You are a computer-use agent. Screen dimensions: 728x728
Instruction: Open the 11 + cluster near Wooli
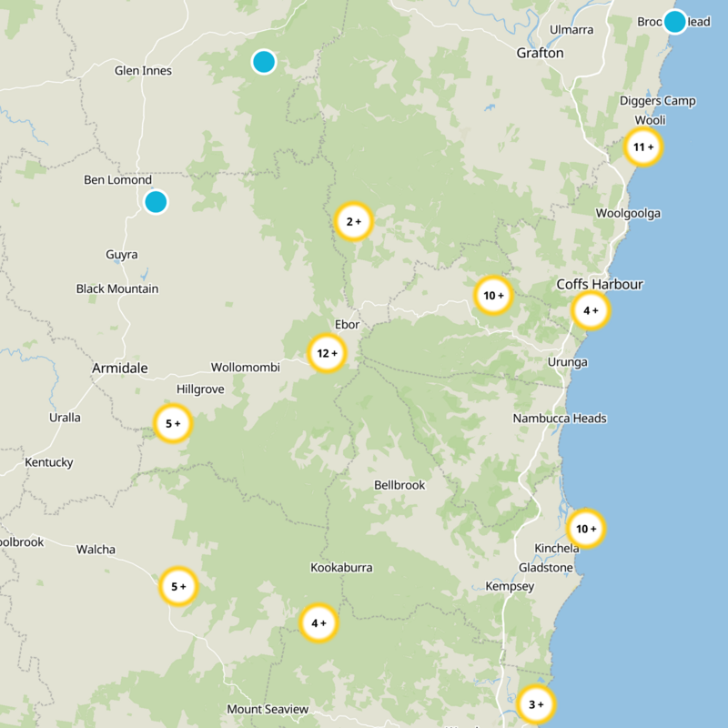[642, 147]
